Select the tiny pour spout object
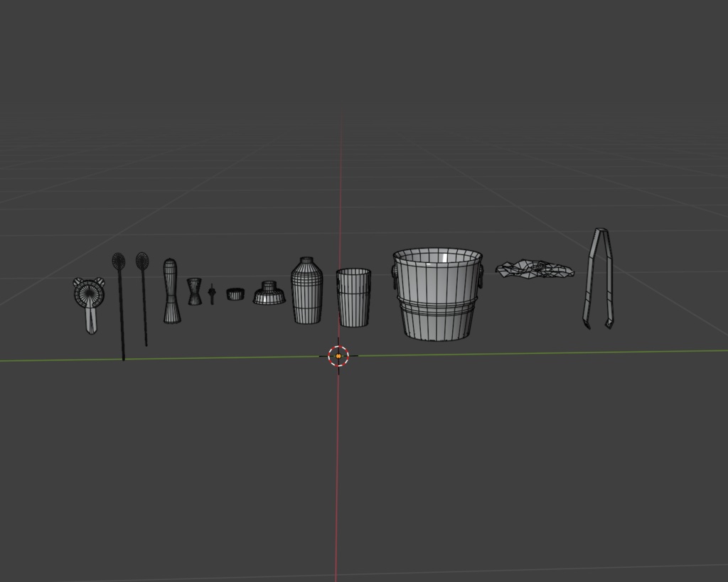The height and width of the screenshot is (582, 728). (x=212, y=293)
